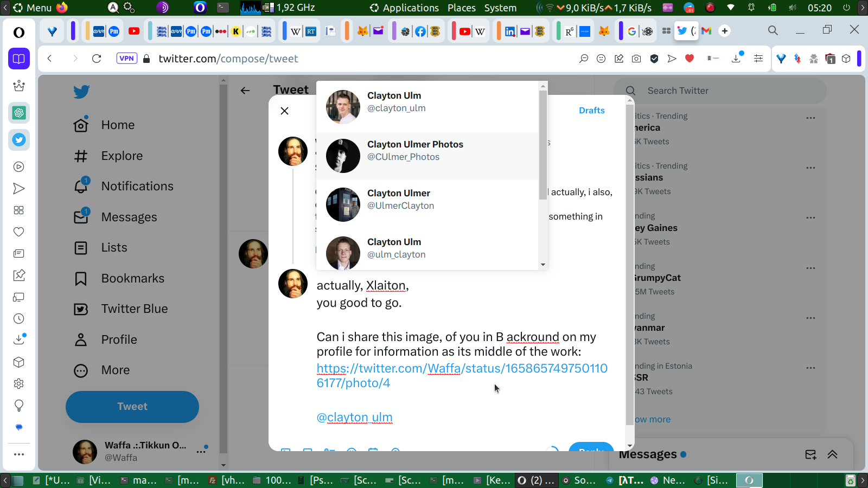
Task: Switch to the Gmail tab
Action: 706,31
